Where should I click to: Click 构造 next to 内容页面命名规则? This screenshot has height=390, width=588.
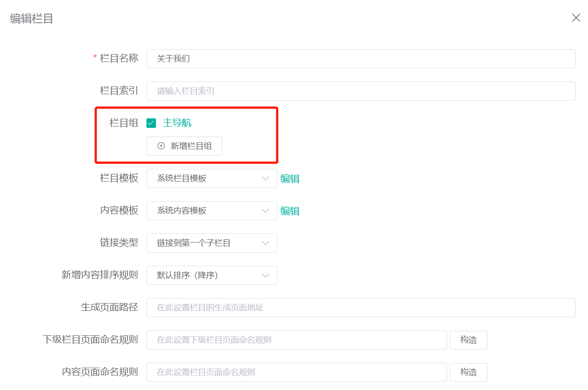(468, 372)
